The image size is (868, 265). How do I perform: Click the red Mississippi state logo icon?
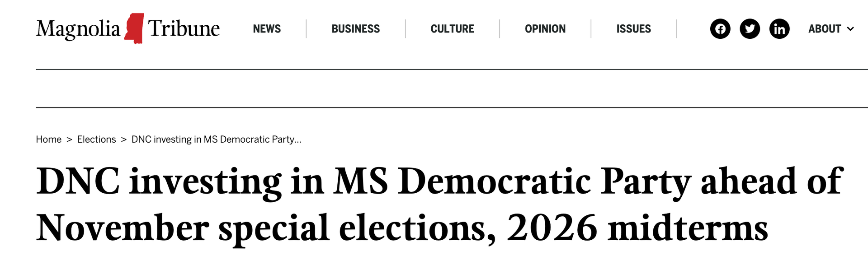pos(134,28)
